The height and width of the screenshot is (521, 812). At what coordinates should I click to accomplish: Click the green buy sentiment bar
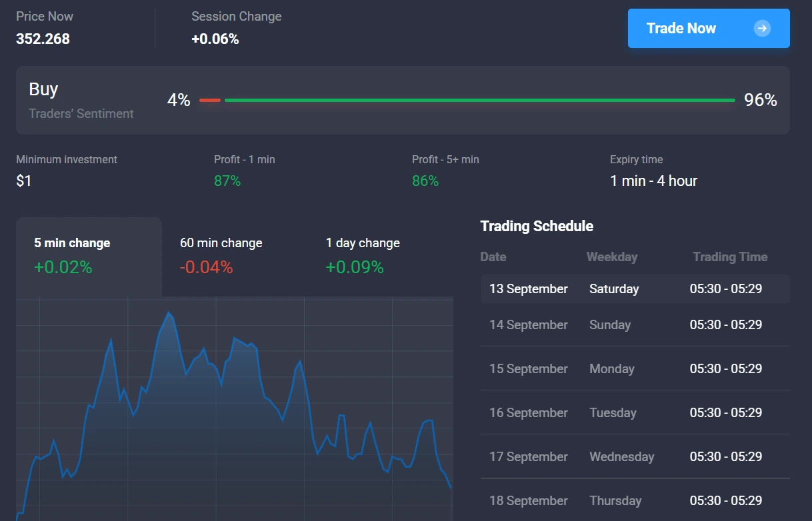480,100
